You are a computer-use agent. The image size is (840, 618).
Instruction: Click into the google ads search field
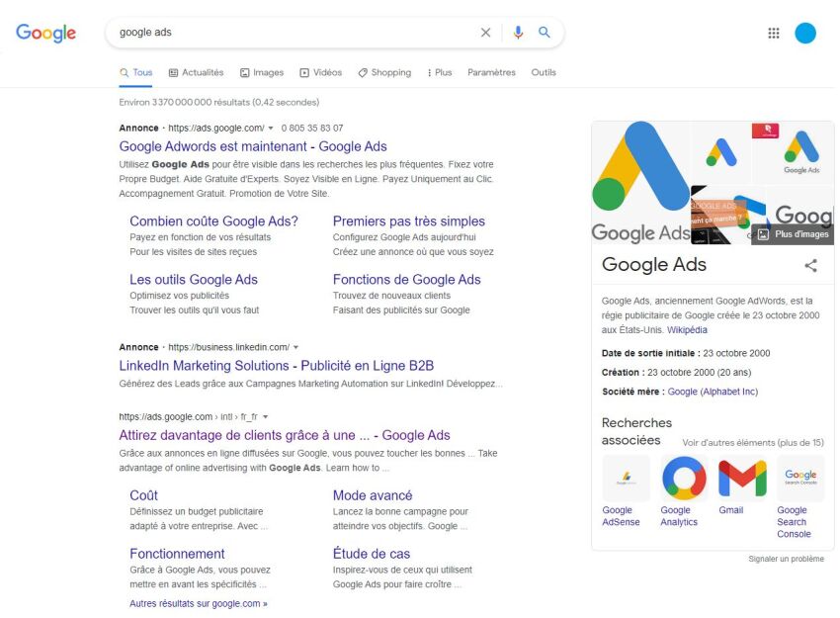tap(296, 33)
